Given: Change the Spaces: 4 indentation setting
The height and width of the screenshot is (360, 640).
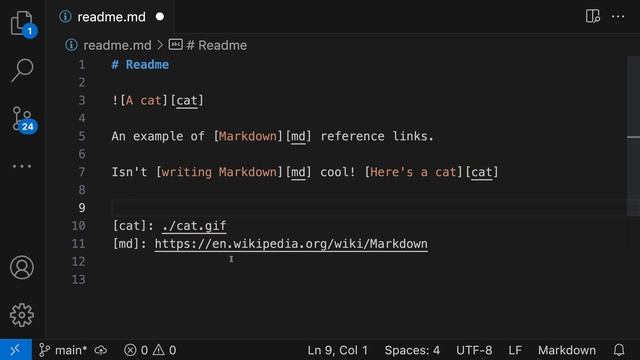Looking at the screenshot, I should (412, 350).
